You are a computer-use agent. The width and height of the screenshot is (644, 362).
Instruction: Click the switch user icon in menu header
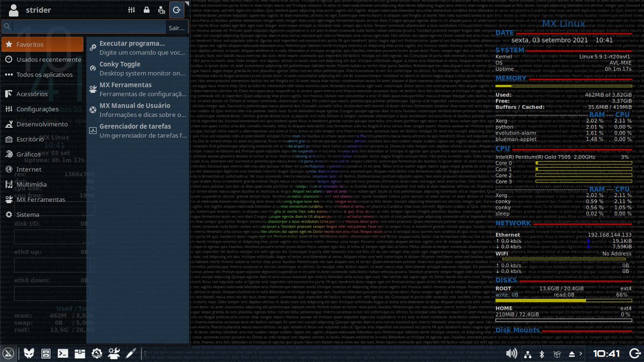tap(162, 10)
